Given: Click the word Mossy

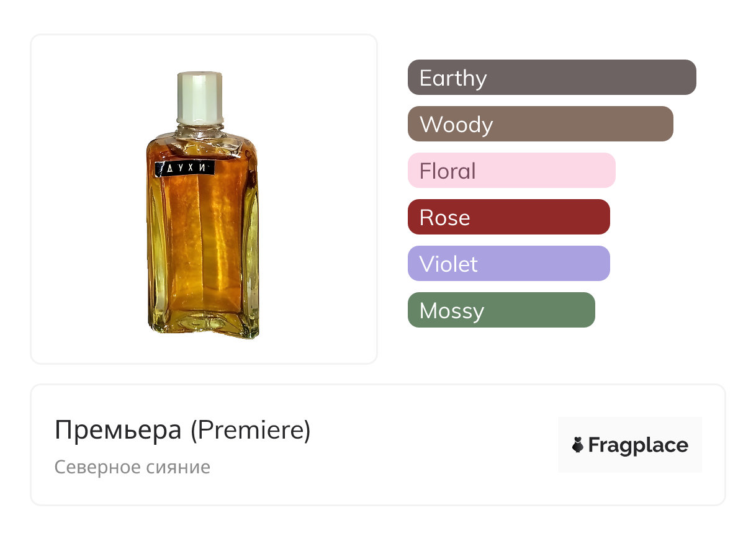Looking at the screenshot, I should point(451,311).
